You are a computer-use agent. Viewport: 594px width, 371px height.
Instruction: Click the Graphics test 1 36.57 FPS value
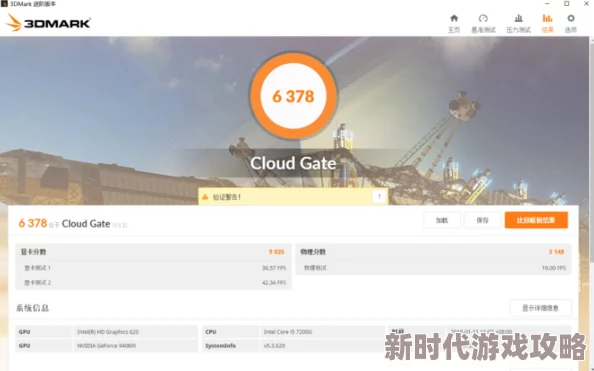click(x=274, y=268)
